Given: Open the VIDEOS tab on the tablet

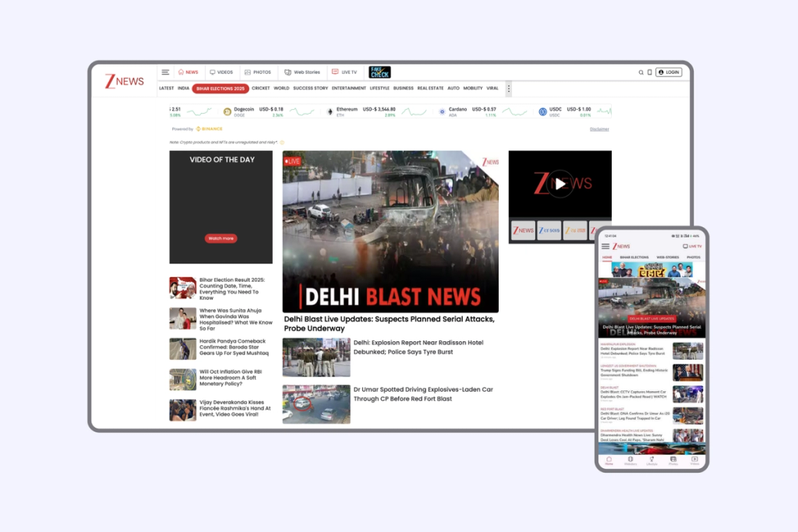Looking at the screenshot, I should tap(221, 72).
